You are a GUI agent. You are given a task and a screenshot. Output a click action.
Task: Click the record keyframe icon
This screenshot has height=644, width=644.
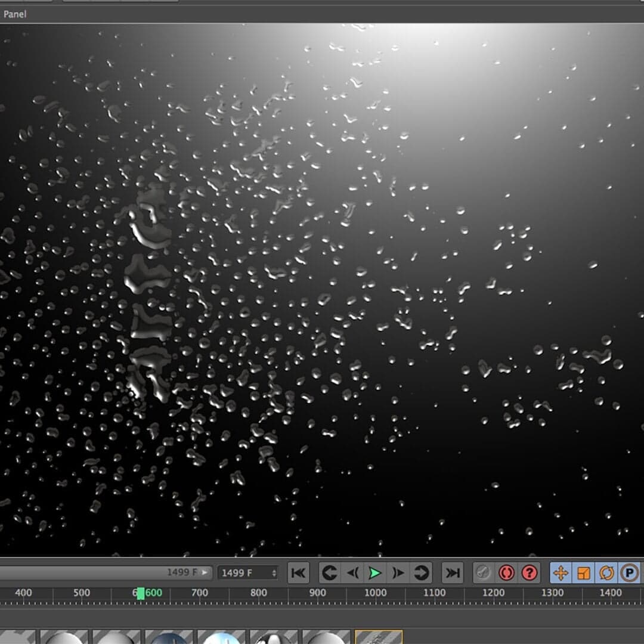[x=484, y=573]
